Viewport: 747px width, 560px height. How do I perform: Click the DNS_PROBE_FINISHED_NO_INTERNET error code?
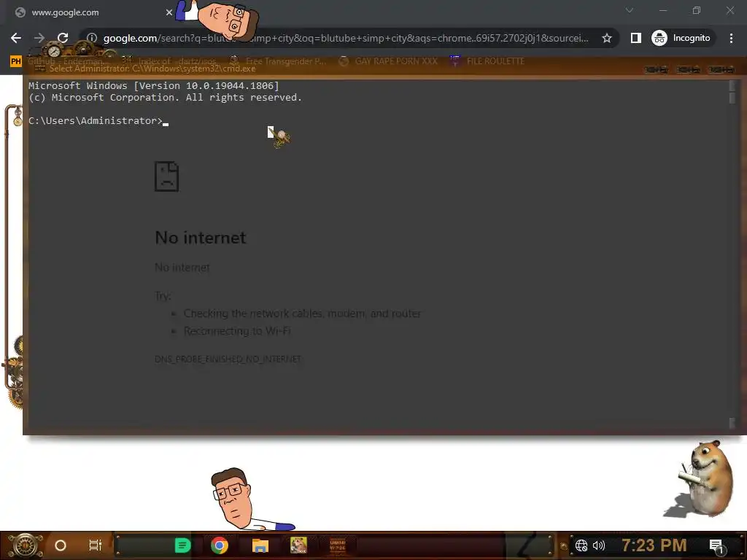[228, 359]
